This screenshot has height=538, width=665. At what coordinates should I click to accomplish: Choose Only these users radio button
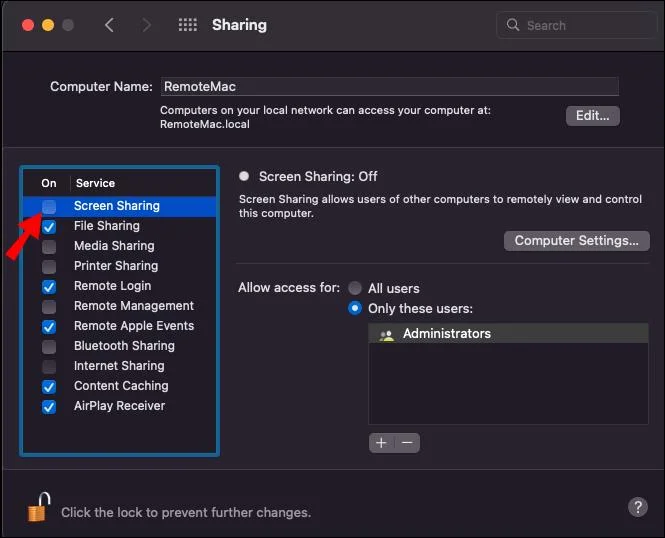[x=355, y=308]
